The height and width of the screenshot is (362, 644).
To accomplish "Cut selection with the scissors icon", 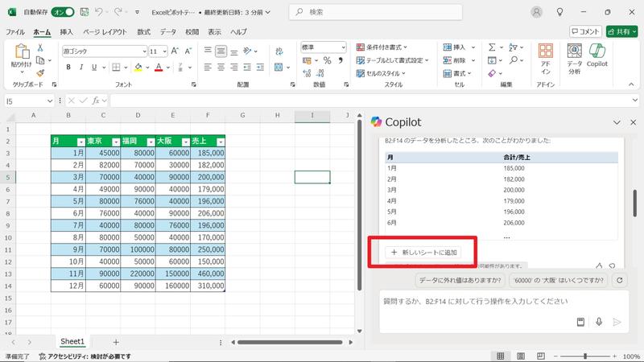I will [40, 47].
